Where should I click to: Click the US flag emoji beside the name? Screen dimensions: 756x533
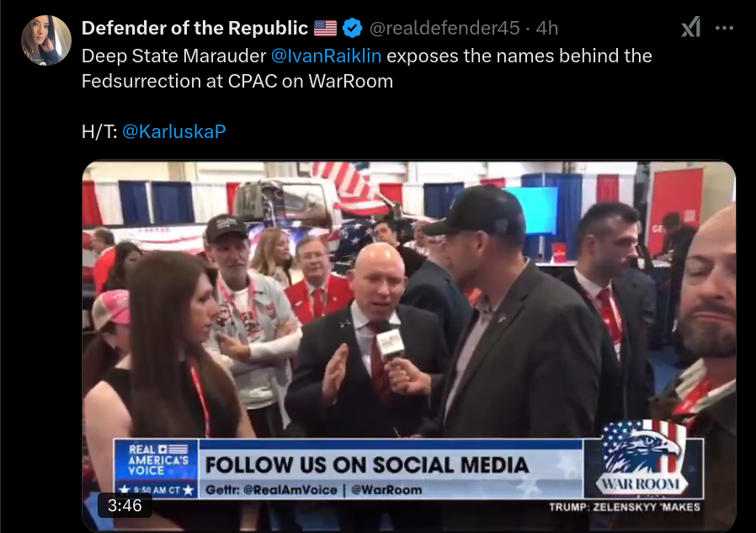[326, 28]
